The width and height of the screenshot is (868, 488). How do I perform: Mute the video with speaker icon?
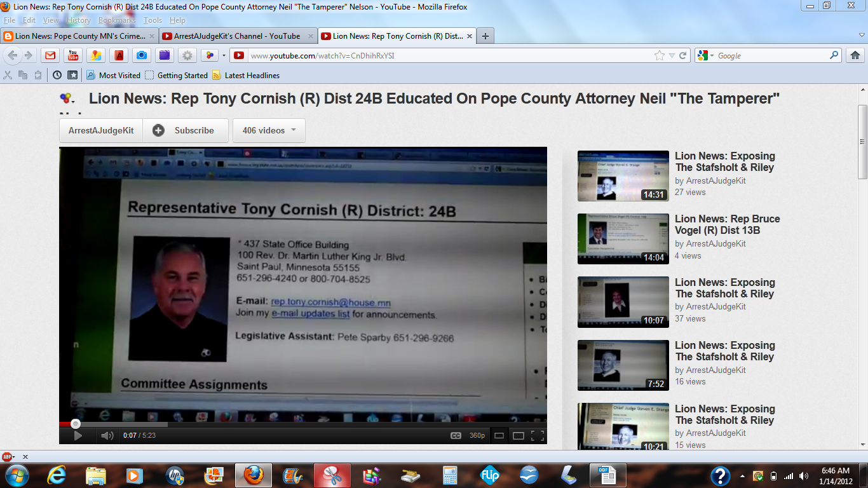107,436
